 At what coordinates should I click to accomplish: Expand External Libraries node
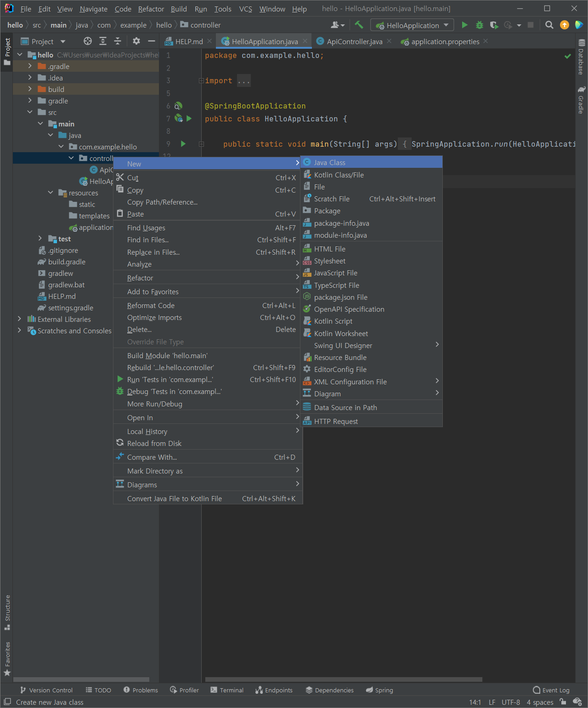[x=19, y=319]
